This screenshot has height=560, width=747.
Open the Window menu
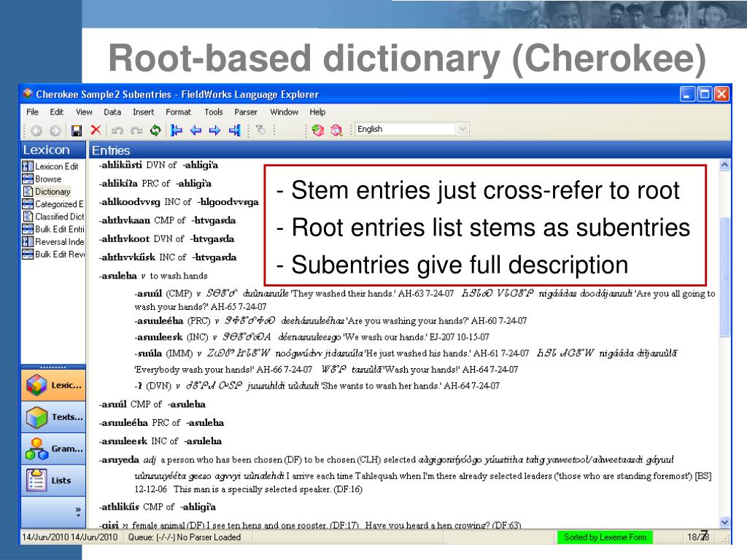[284, 112]
